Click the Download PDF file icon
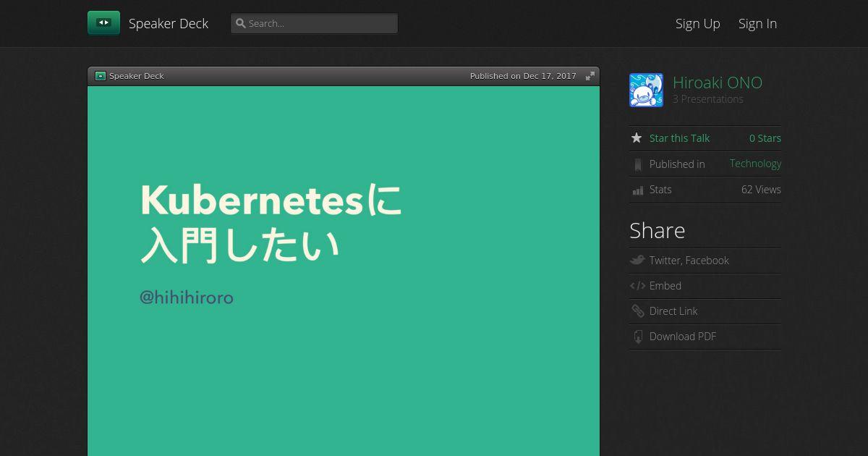Image resolution: width=868 pixels, height=456 pixels. (637, 337)
